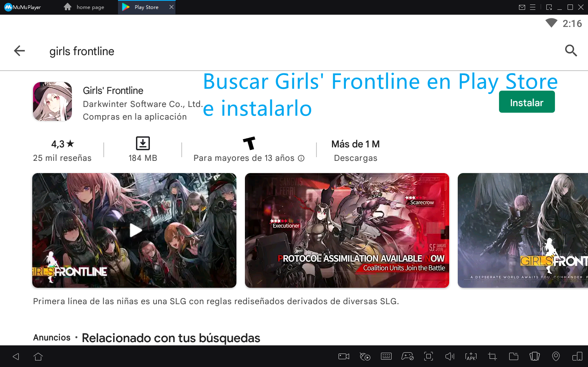Open the shared folder icon
The image size is (588, 367).
pos(513,356)
